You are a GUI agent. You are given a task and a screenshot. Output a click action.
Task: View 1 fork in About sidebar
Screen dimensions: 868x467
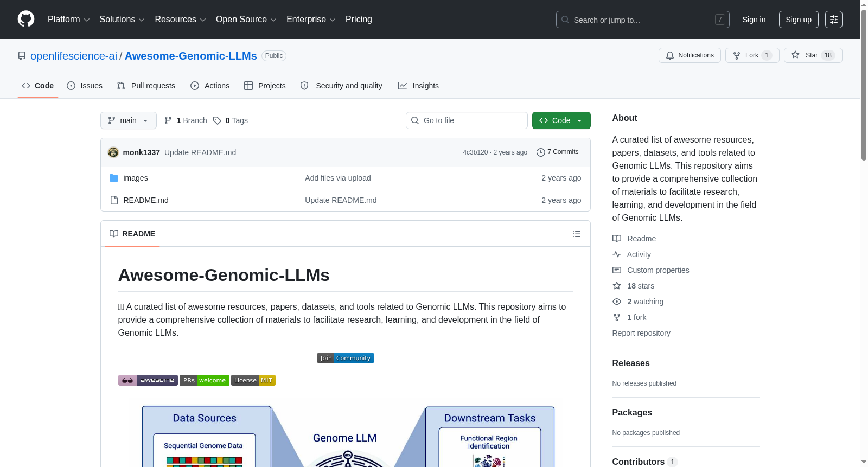point(629,317)
